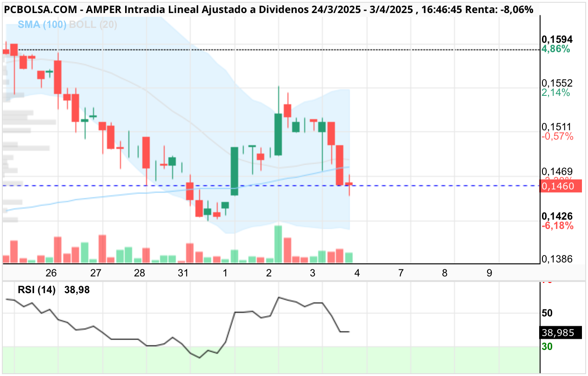
Task: Select date 31 on the time axis
Action: click(x=183, y=273)
